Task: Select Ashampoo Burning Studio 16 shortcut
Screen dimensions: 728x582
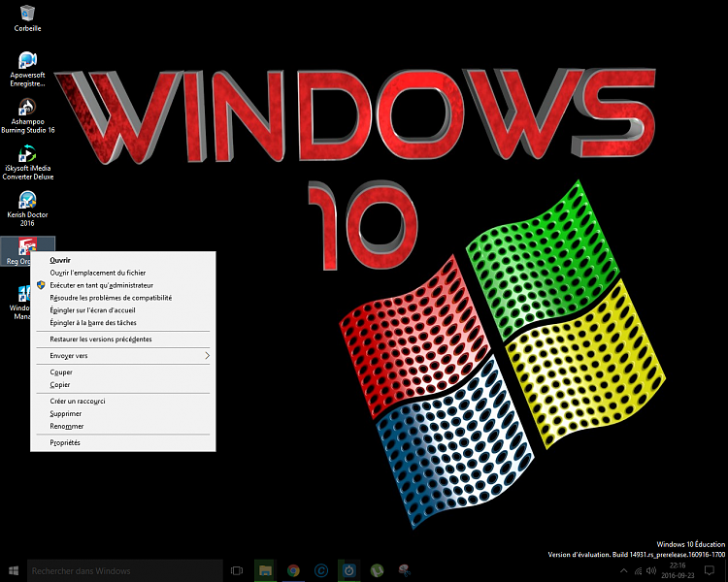Action: [x=27, y=116]
